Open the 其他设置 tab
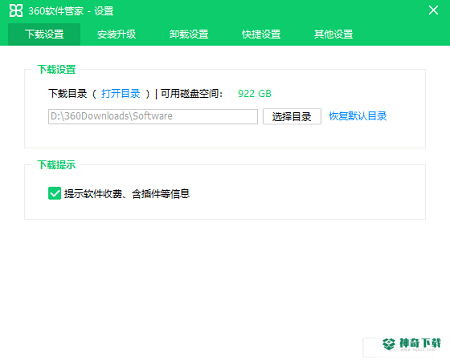 tap(333, 34)
